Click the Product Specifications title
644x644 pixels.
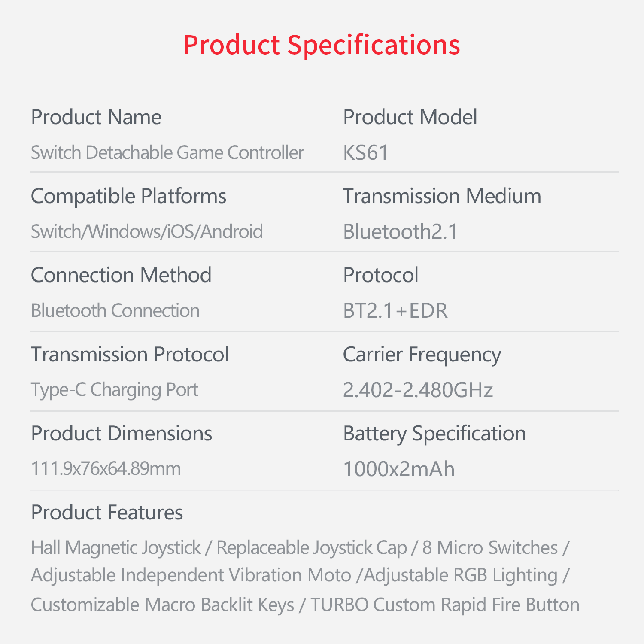point(321,45)
